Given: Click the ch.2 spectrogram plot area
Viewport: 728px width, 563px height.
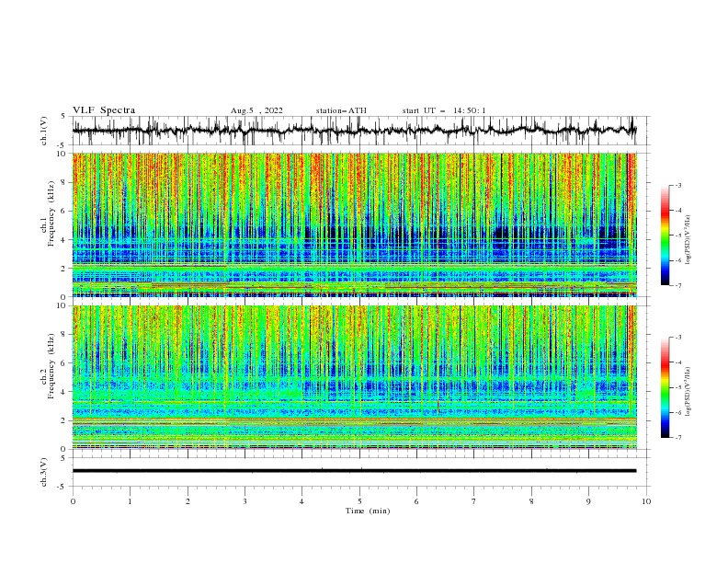Looking at the screenshot, I should click(x=355, y=377).
